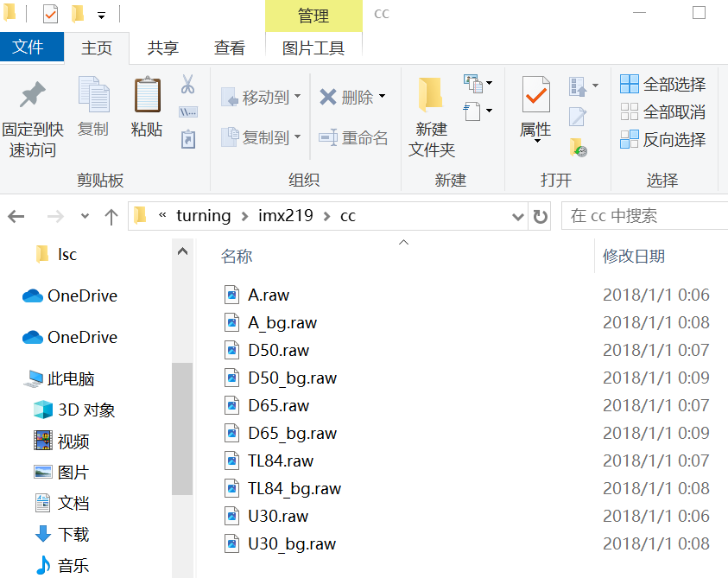Select the D65_bg.raw file

[292, 433]
